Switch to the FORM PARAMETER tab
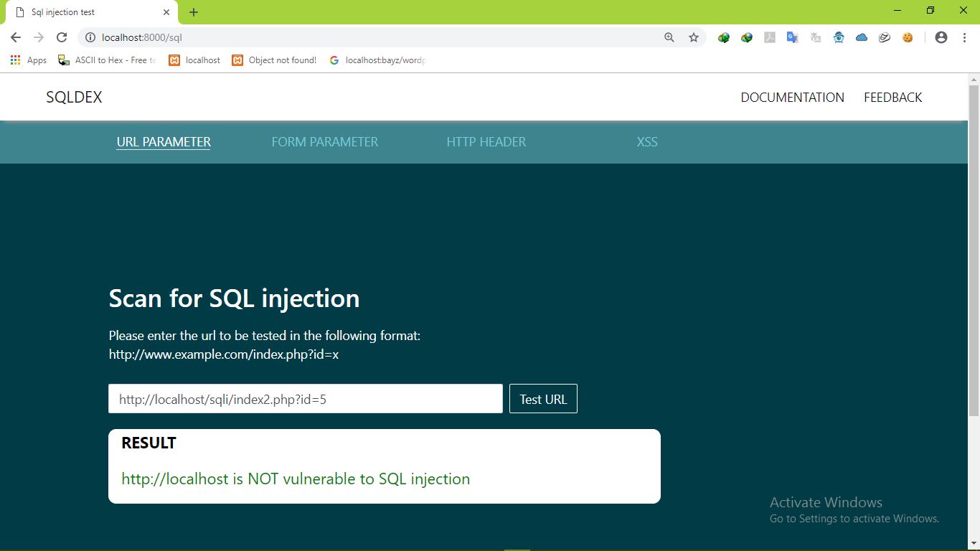This screenshot has width=980, height=551. pyautogui.click(x=324, y=141)
